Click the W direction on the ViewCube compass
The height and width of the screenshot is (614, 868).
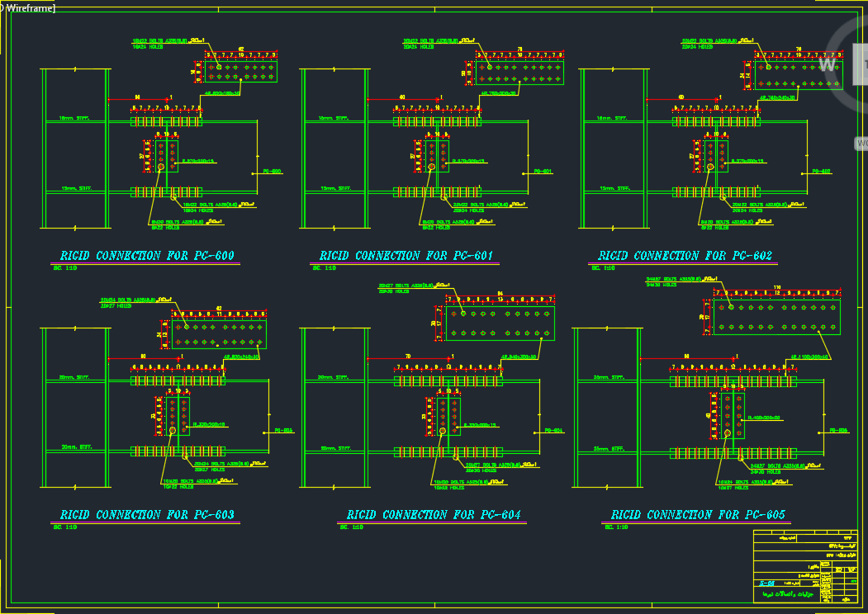point(827,65)
